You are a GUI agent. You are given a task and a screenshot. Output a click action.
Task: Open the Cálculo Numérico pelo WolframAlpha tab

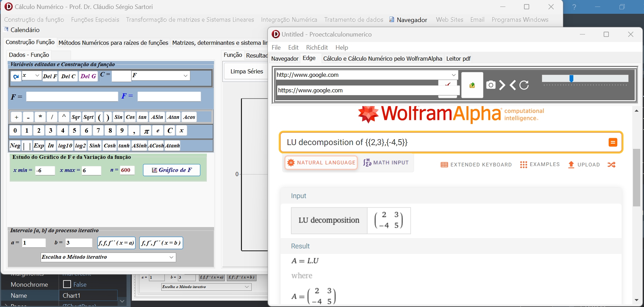(383, 59)
